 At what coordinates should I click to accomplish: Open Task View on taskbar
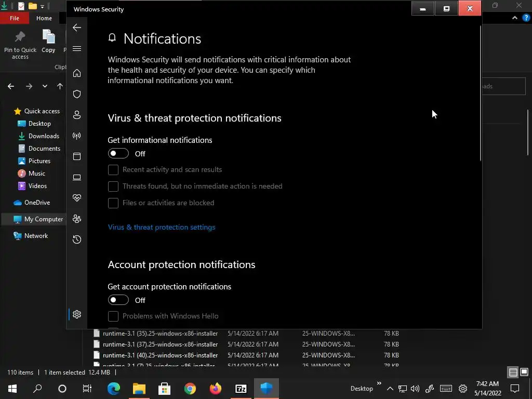pyautogui.click(x=87, y=389)
